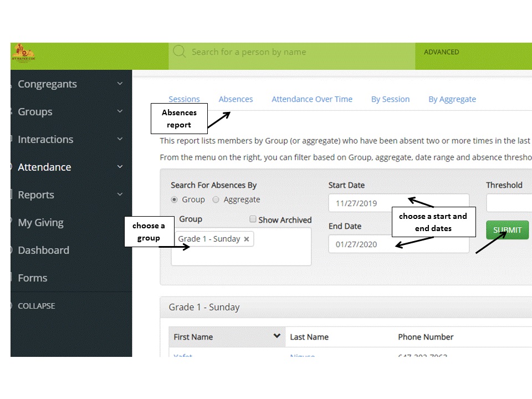Expand the Groups sidebar menu chevron

click(120, 111)
